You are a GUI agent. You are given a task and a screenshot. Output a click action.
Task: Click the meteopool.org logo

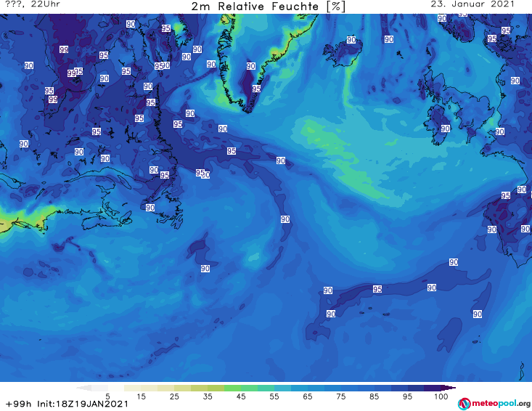494,404
